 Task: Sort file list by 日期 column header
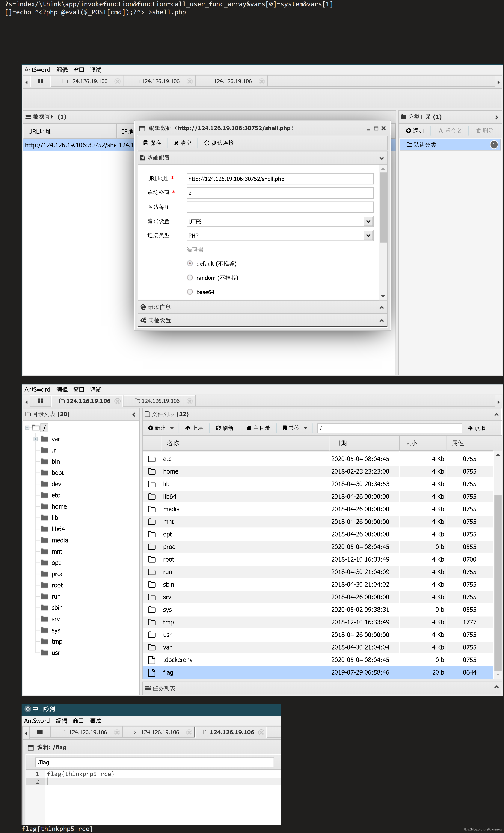click(x=364, y=443)
